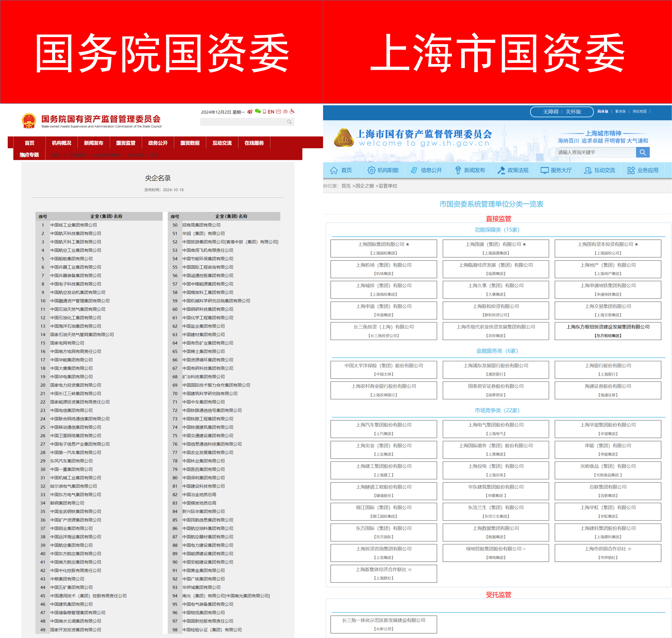Click the 关怀版 care mode button
This screenshot has height=638, width=672.
[573, 112]
